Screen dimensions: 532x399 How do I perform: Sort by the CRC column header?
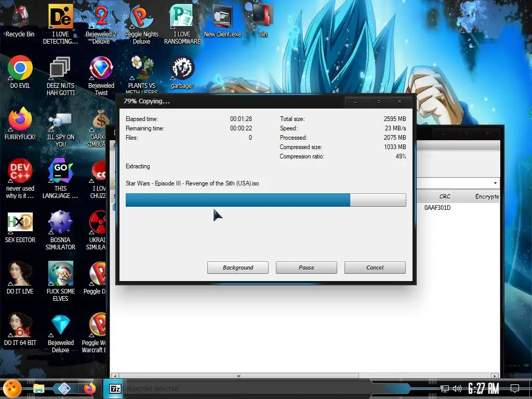(435, 196)
